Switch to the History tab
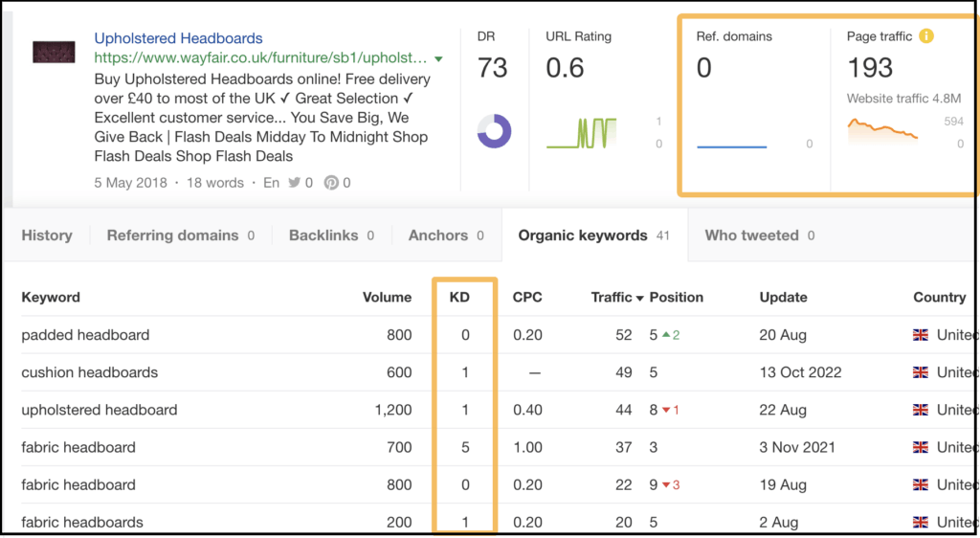This screenshot has width=980, height=538. pos(47,235)
